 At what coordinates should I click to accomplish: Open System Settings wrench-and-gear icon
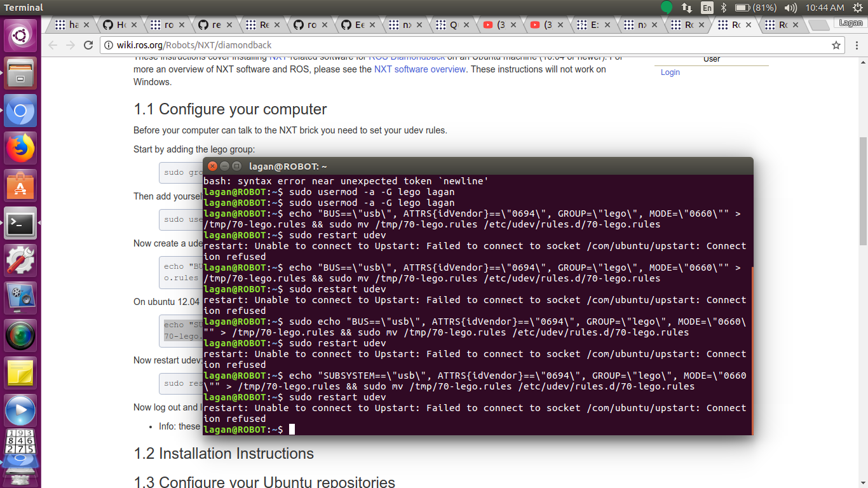pos(21,261)
